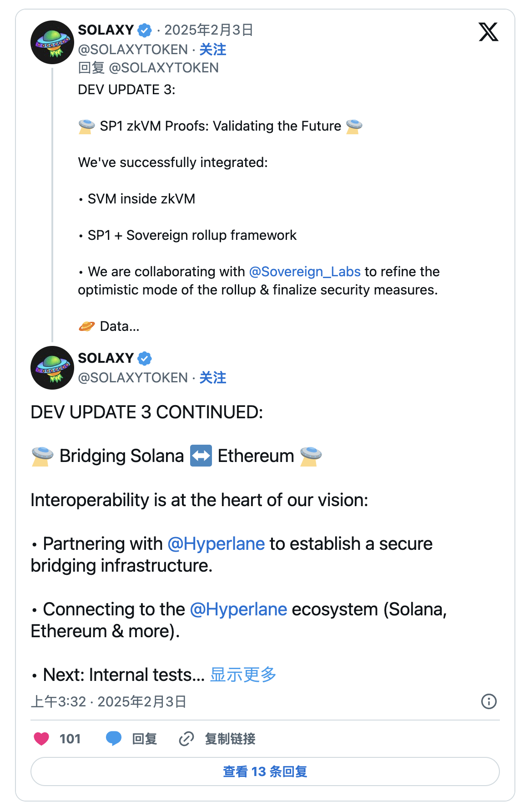The width and height of the screenshot is (524, 812).
Task: Follow SOLAXY via the lower 关注 link
Action: (x=212, y=377)
